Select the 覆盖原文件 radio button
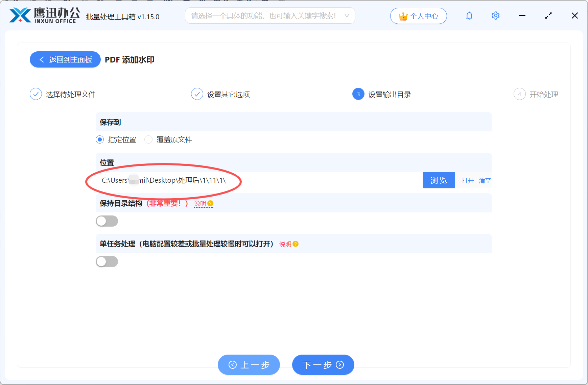Screen dimensions: 588x385 (x=148, y=139)
